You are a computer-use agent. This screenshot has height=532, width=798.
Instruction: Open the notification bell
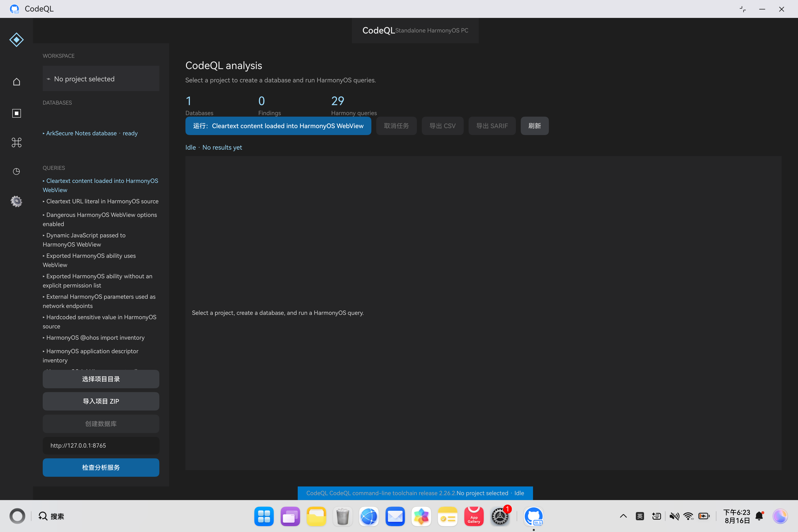(x=760, y=516)
